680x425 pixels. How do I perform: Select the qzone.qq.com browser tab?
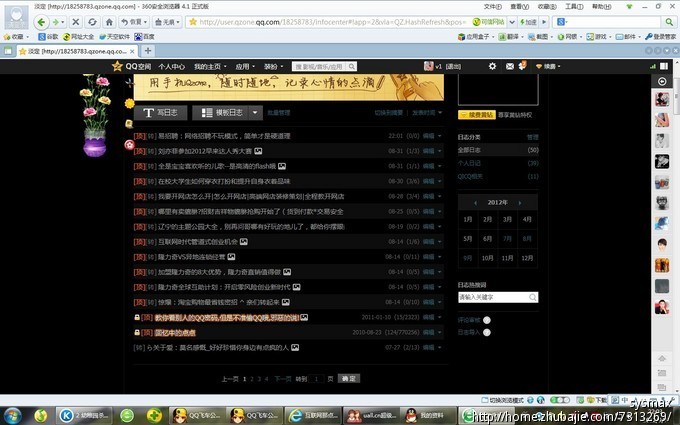click(77, 51)
